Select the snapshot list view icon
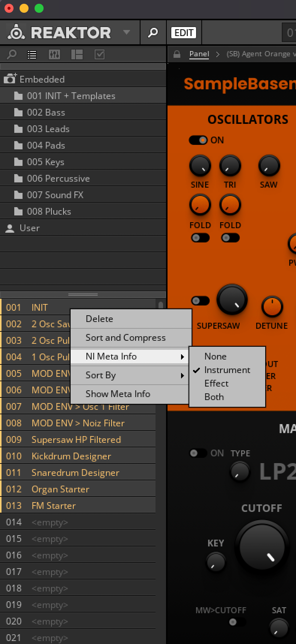The width and height of the screenshot is (296, 644). click(32, 55)
